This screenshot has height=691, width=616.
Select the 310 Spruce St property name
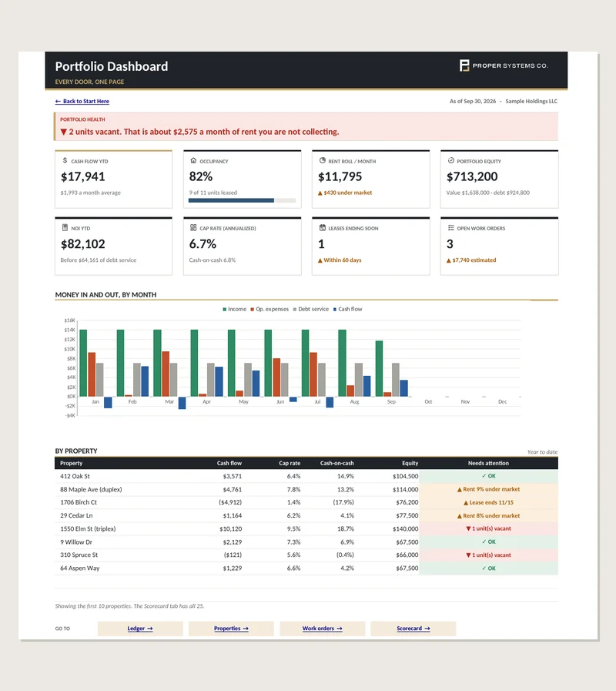[x=79, y=555]
